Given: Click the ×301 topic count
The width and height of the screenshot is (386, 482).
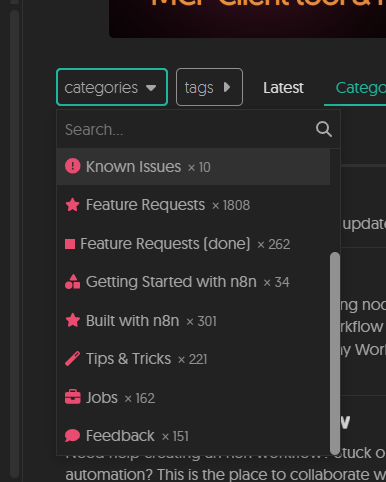Looking at the screenshot, I should click(x=201, y=322).
